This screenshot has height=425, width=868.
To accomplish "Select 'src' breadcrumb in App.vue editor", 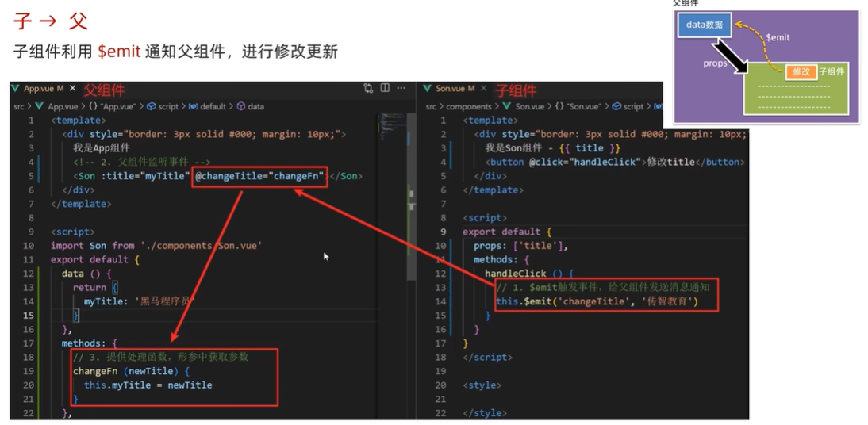I will tap(19, 106).
